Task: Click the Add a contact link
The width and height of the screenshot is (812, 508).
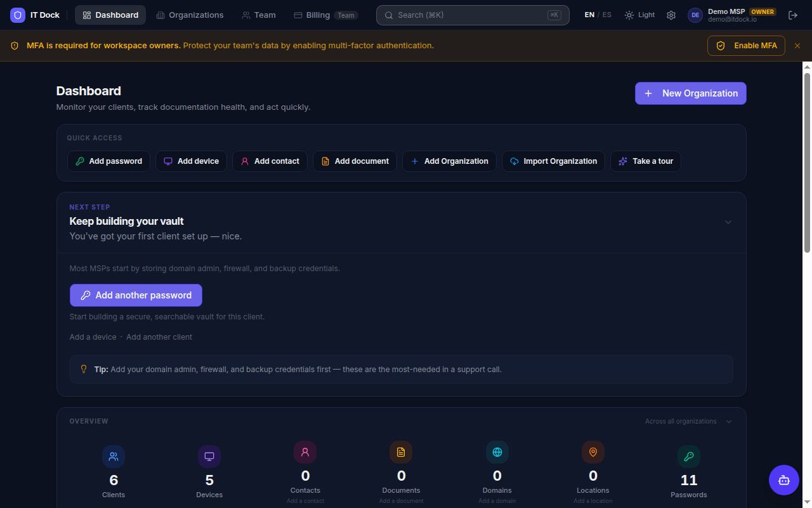Action: click(305, 501)
